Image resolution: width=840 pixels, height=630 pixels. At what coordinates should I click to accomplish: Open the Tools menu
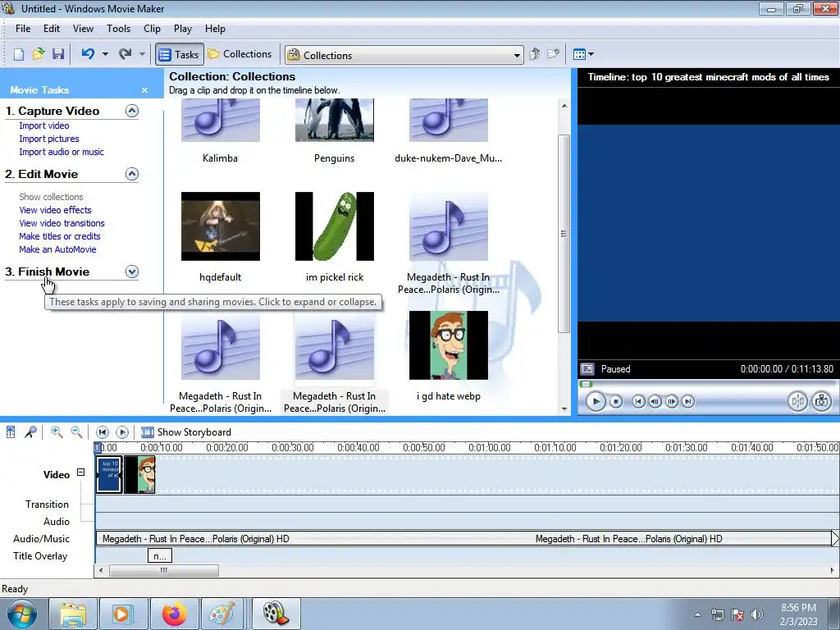(118, 29)
